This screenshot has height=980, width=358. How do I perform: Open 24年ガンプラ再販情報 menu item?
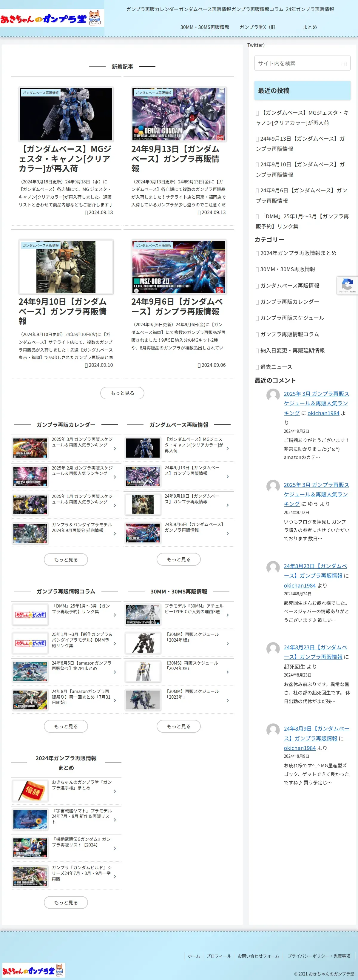tap(310, 9)
